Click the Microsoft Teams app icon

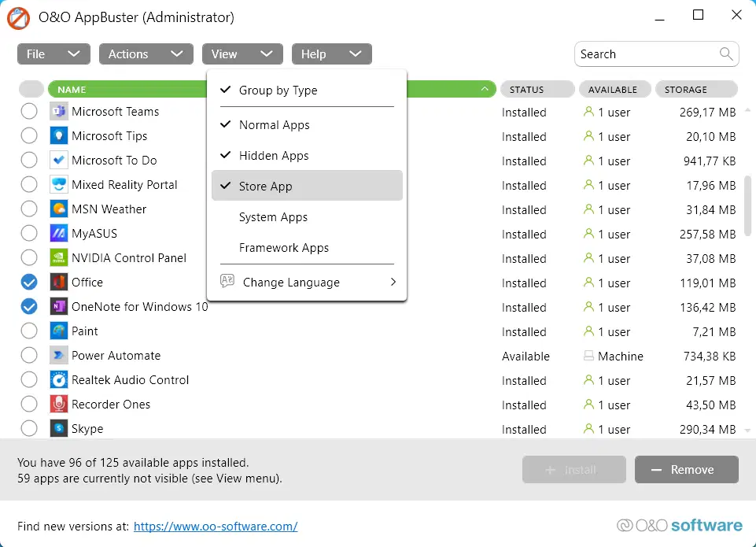tap(59, 112)
